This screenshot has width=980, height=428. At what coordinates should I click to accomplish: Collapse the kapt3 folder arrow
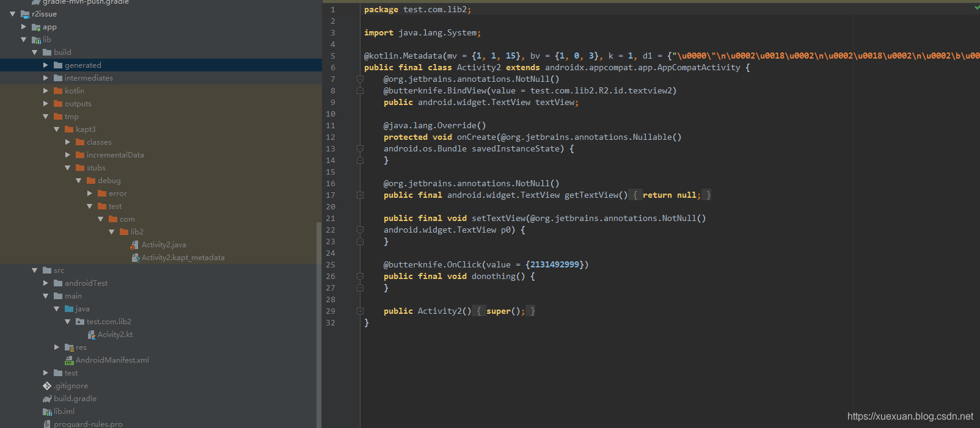(x=56, y=129)
